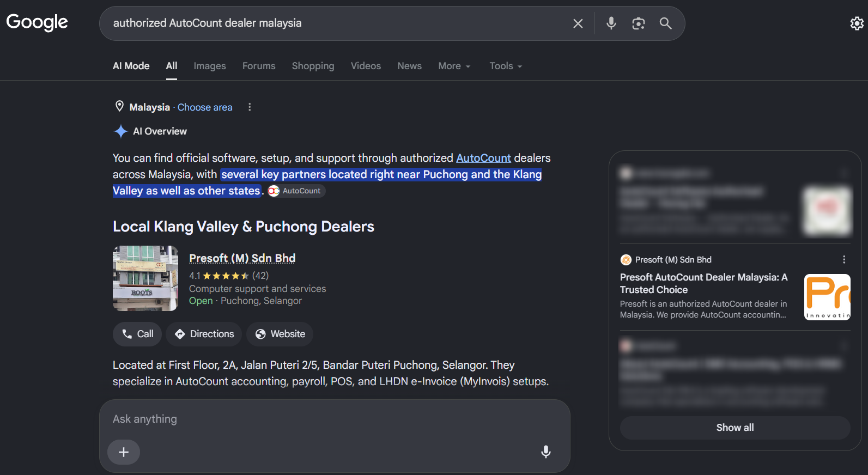Click the Choose area link
868x475 pixels.
point(205,107)
